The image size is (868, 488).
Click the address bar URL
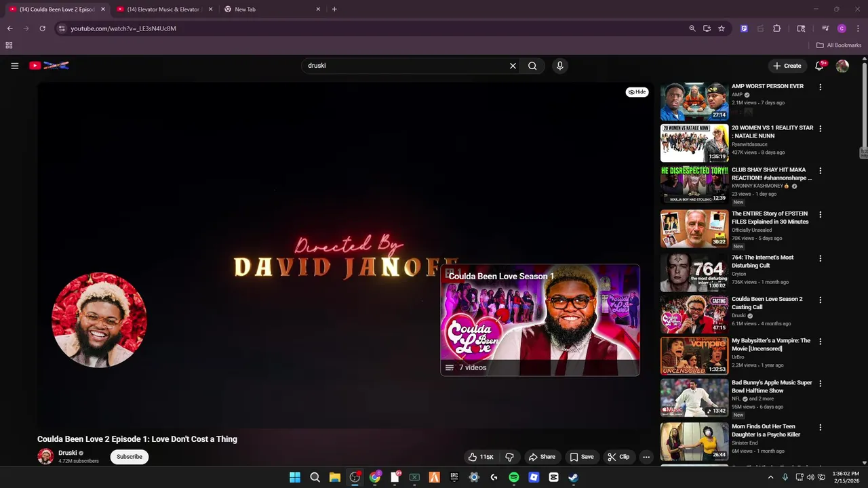point(123,28)
